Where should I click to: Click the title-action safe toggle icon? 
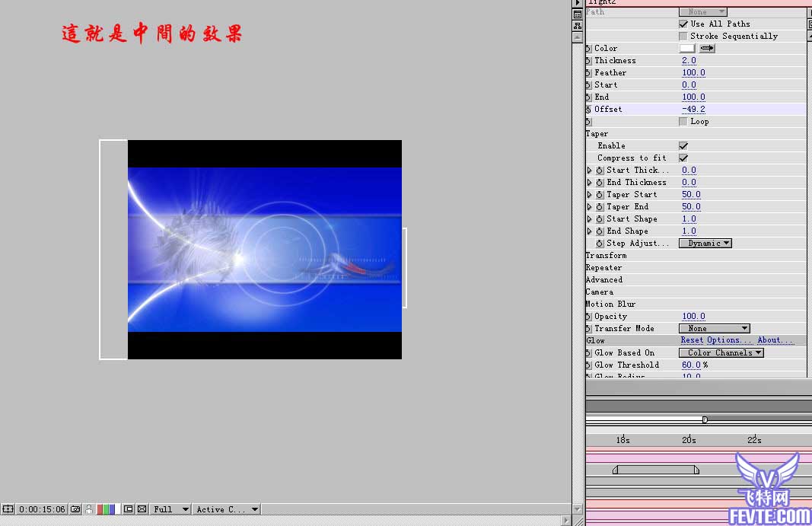point(8,509)
